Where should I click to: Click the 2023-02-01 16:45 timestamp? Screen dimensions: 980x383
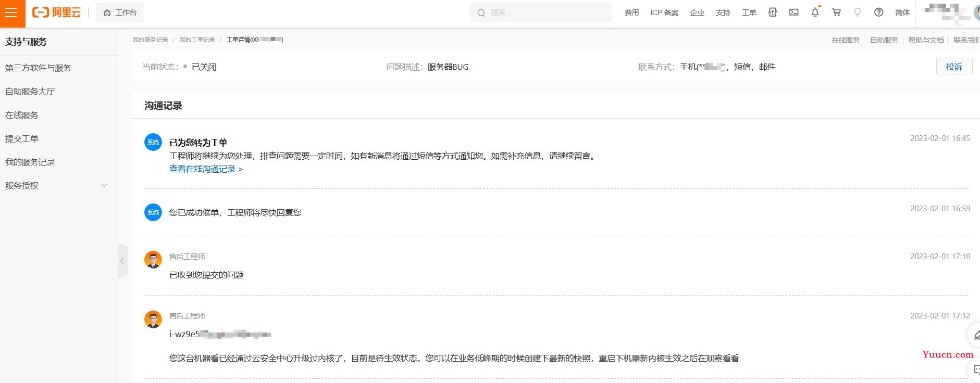coord(940,138)
